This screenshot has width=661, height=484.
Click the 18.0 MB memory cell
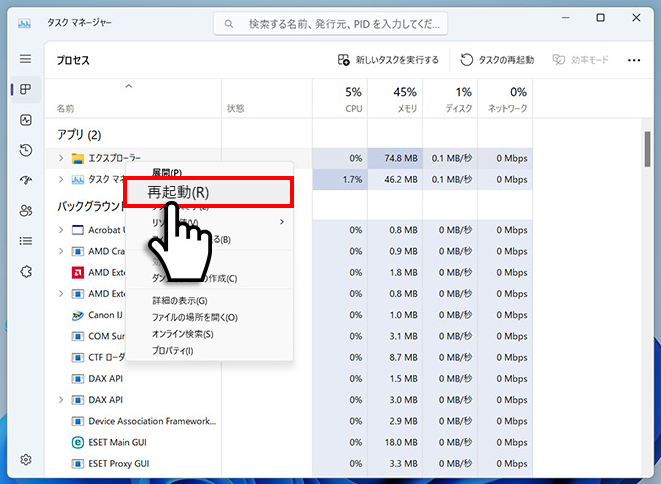(395, 442)
